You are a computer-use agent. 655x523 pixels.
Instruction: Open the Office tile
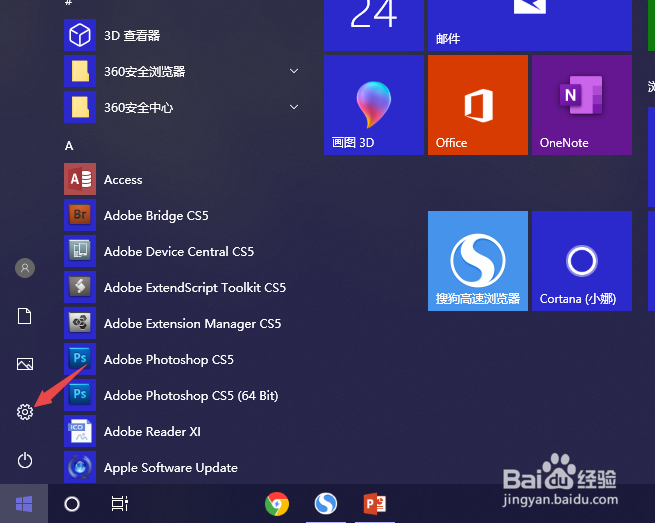(x=478, y=105)
